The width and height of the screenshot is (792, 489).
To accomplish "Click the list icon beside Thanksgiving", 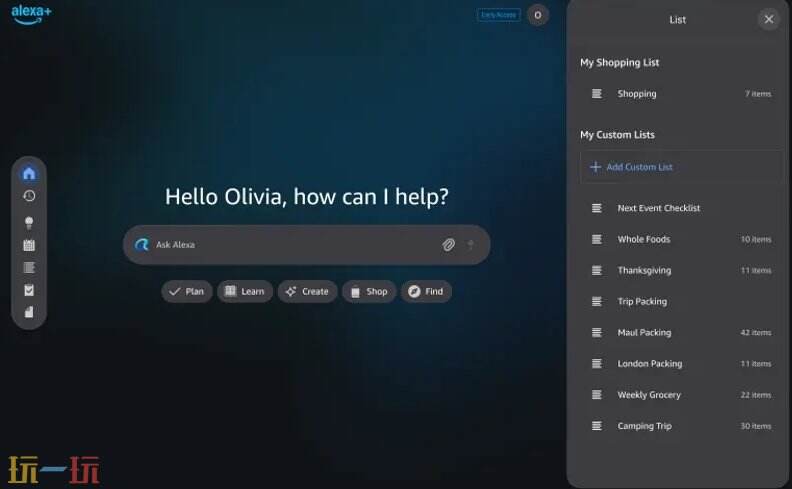I will tap(597, 270).
